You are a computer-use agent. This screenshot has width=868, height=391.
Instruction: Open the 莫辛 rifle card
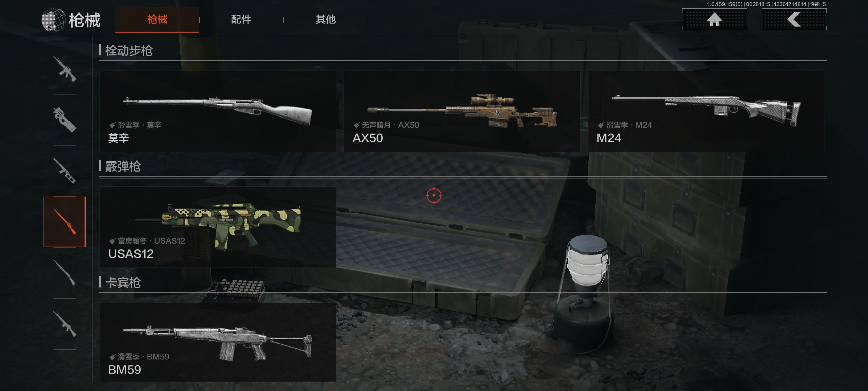[218, 111]
